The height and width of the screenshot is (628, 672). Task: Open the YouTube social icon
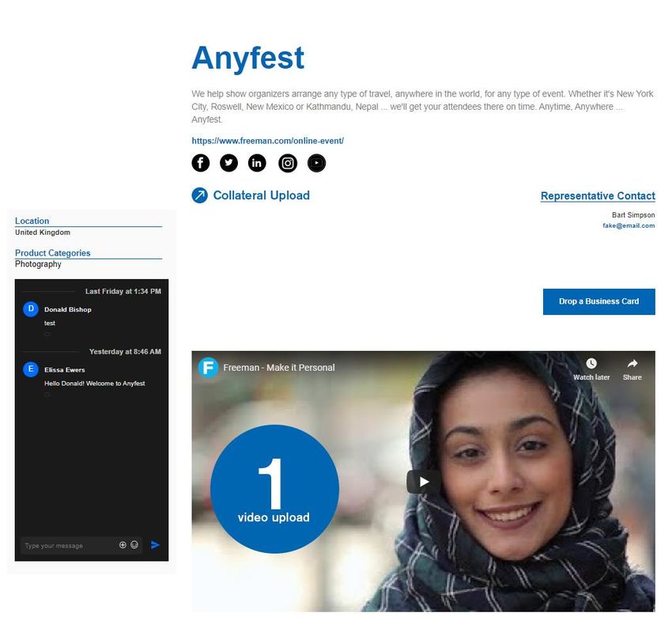tap(317, 163)
